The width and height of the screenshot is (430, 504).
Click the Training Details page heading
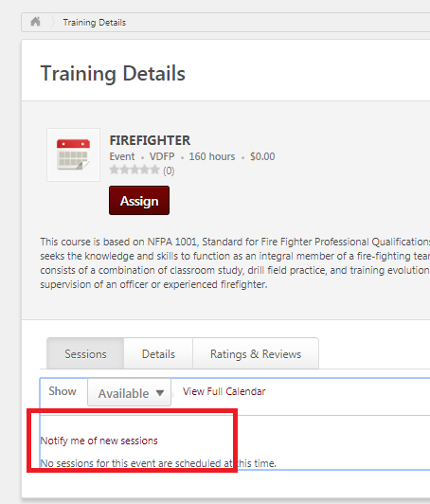point(113,74)
